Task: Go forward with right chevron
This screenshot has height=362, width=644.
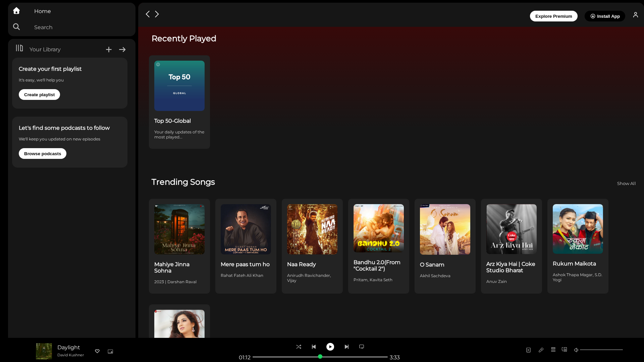Action: click(157, 14)
